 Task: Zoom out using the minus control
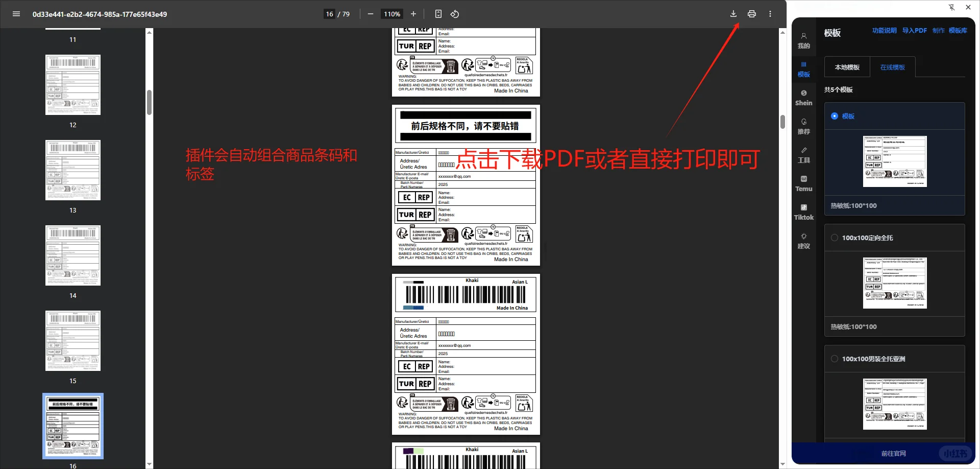[371, 14]
